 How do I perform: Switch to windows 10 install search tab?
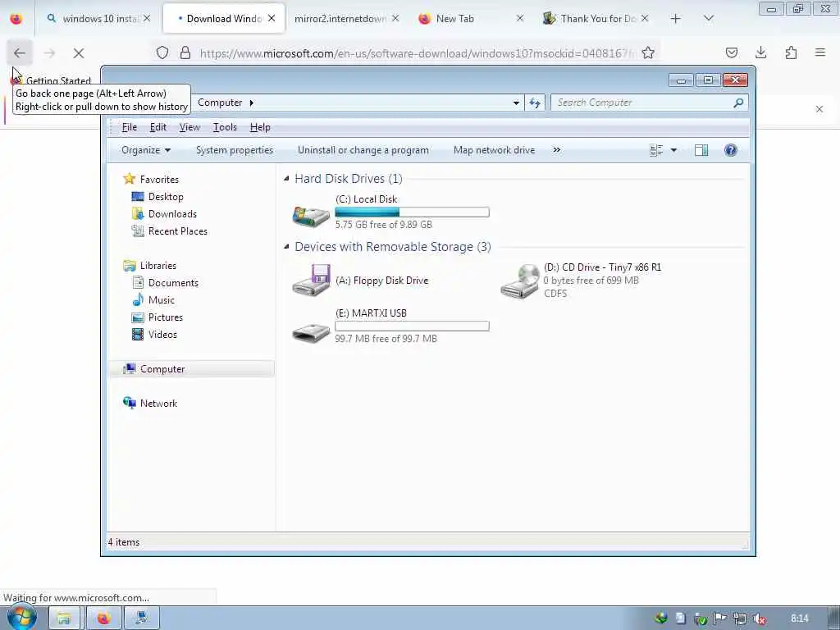point(98,19)
